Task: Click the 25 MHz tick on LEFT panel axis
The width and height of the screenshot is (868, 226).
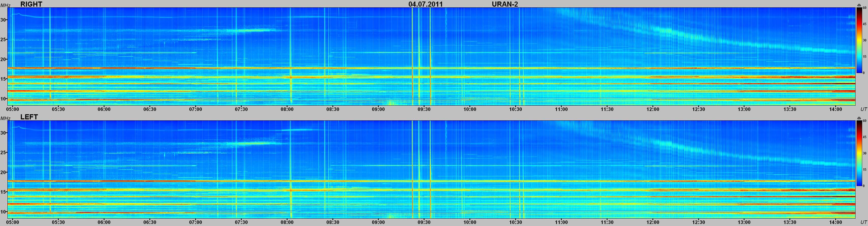Action: click(x=3, y=153)
